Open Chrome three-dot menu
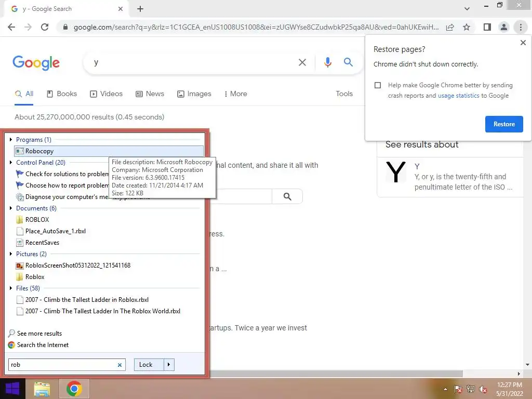Image resolution: width=532 pixels, height=399 pixels. [521, 27]
